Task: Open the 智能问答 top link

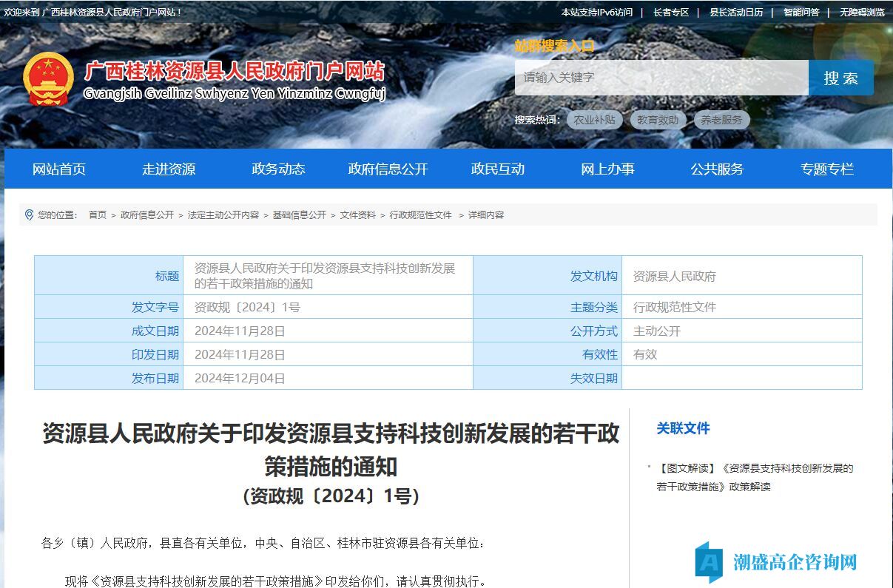Action: pyautogui.click(x=801, y=13)
